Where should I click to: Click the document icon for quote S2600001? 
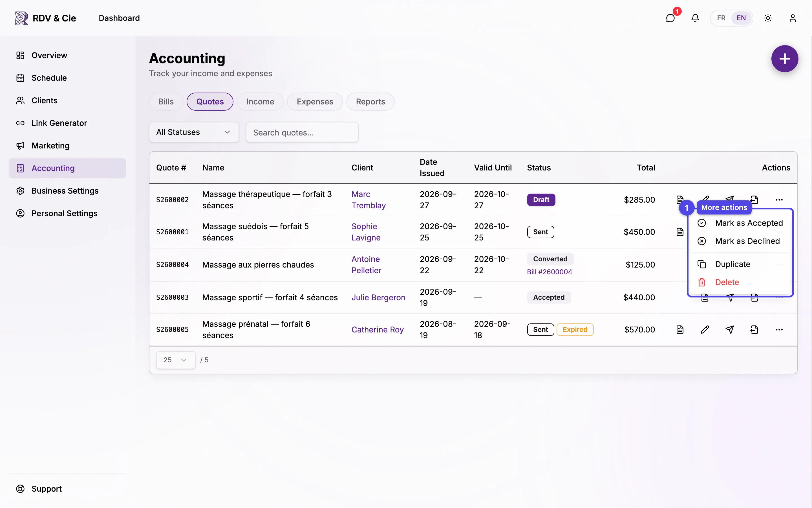(680, 232)
